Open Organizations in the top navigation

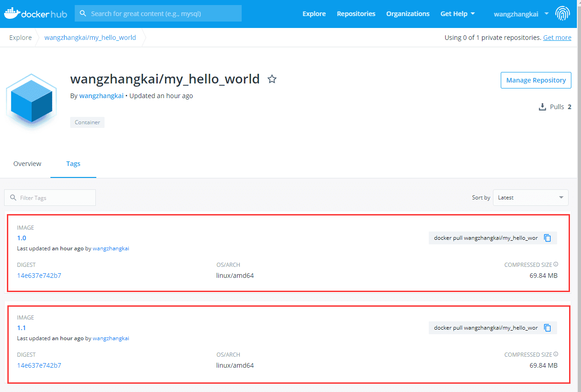[x=408, y=14]
